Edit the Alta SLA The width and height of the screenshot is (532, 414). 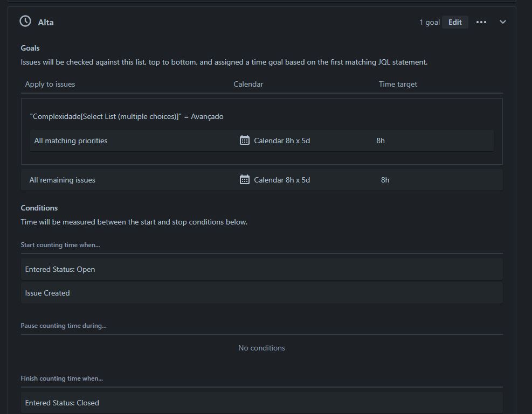455,23
